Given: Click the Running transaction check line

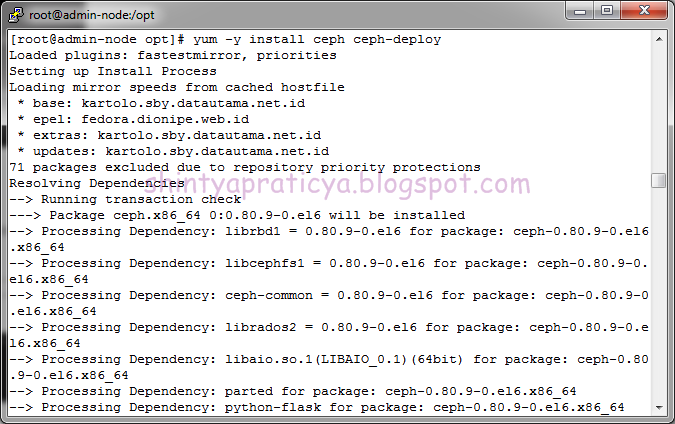Looking at the screenshot, I should 125,199.
